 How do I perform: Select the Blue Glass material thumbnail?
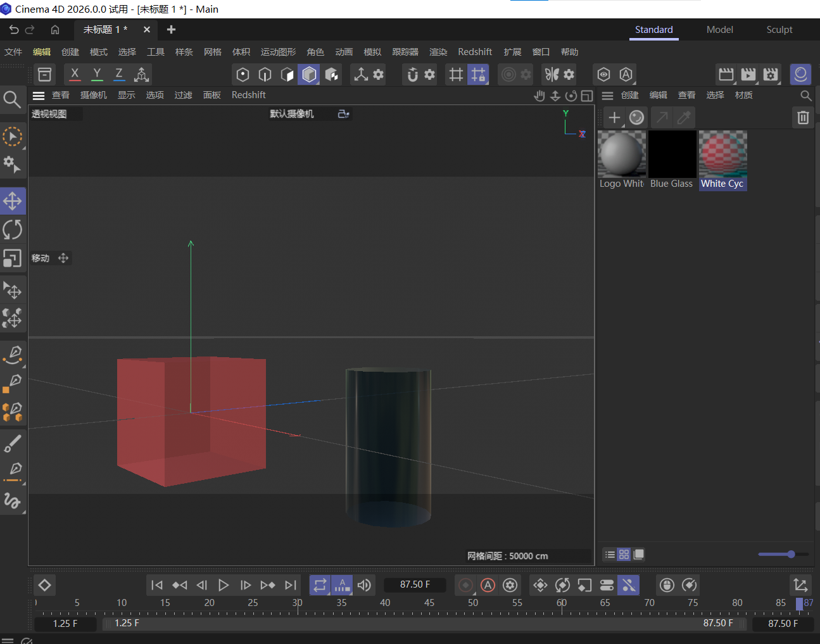click(x=672, y=153)
